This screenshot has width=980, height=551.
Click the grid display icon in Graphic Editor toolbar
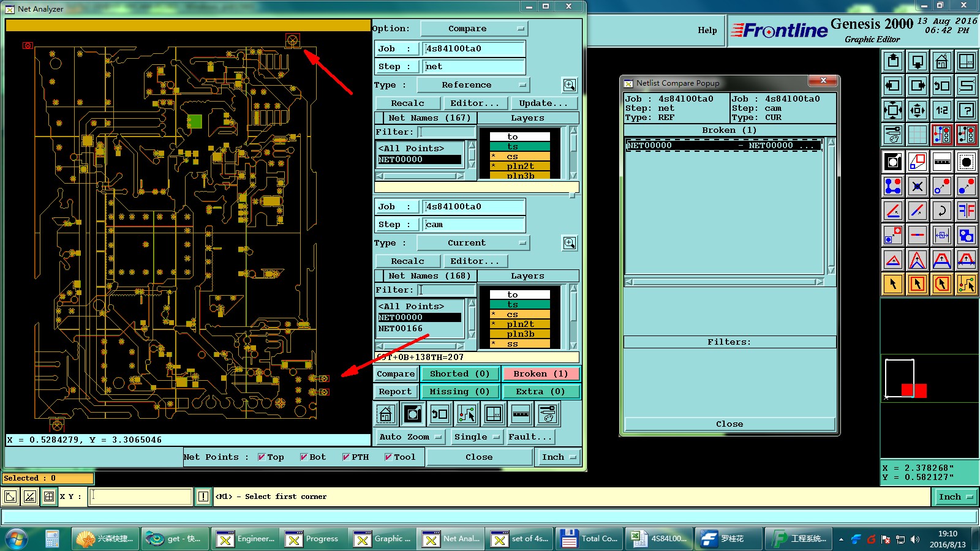click(x=918, y=135)
